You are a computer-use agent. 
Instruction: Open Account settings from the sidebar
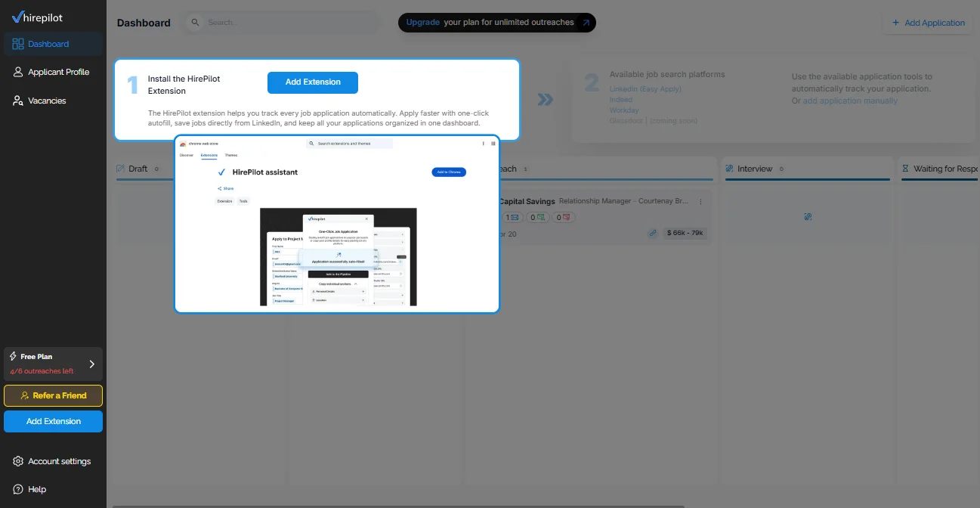click(53, 461)
